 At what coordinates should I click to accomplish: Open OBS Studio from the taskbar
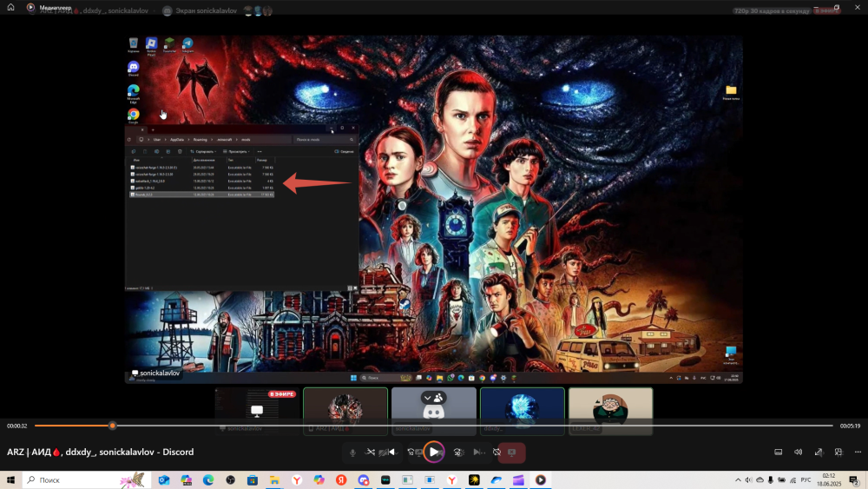point(230,480)
